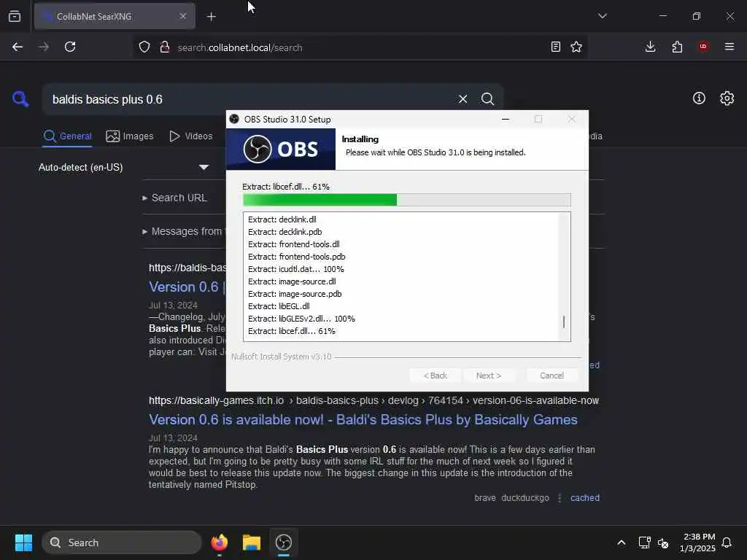Reload the SearXNG page
Image resolution: width=747 pixels, height=560 pixels.
pyautogui.click(x=70, y=47)
